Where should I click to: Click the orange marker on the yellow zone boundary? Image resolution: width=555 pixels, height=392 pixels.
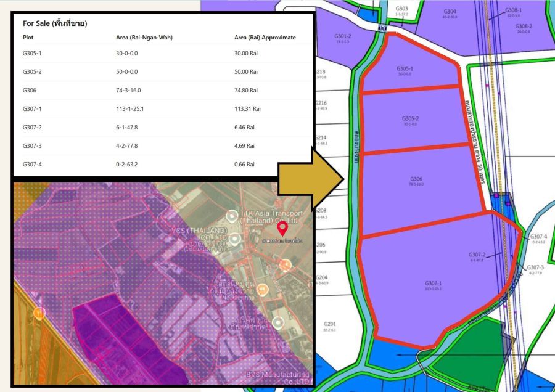tap(39, 312)
